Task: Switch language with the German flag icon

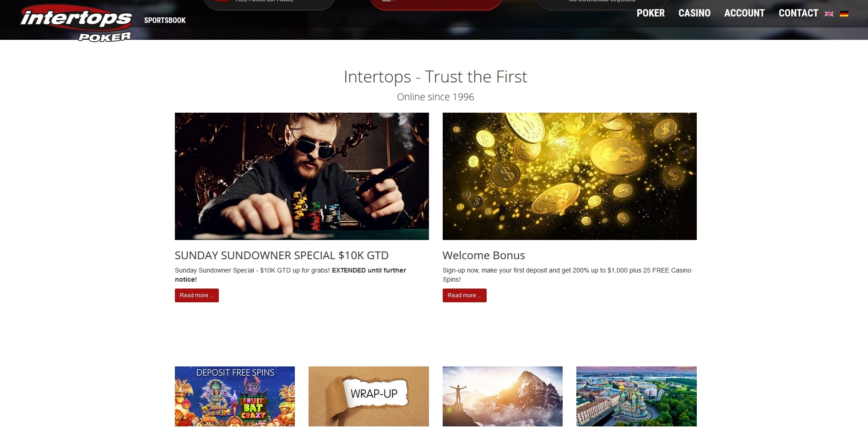Action: [x=844, y=14]
